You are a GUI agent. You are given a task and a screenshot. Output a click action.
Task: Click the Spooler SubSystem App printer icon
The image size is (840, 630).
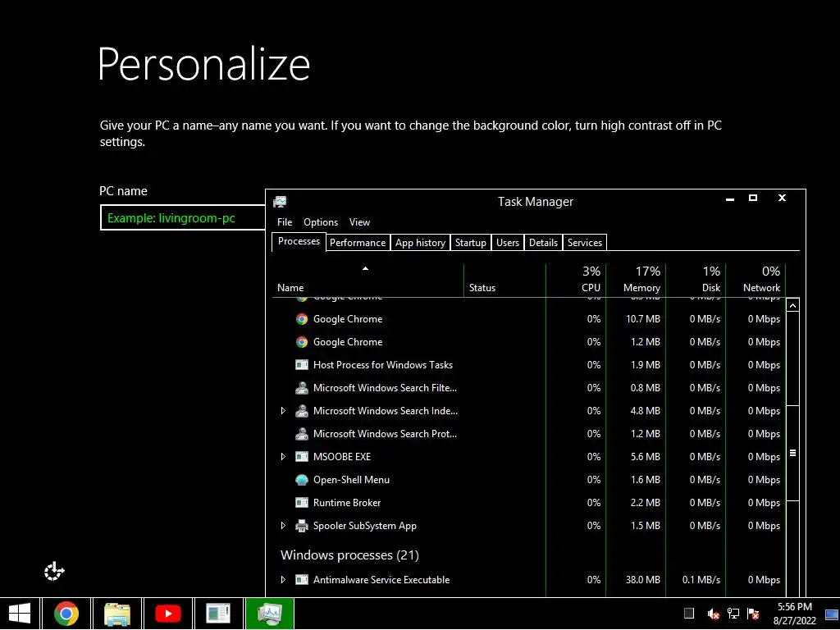302,526
